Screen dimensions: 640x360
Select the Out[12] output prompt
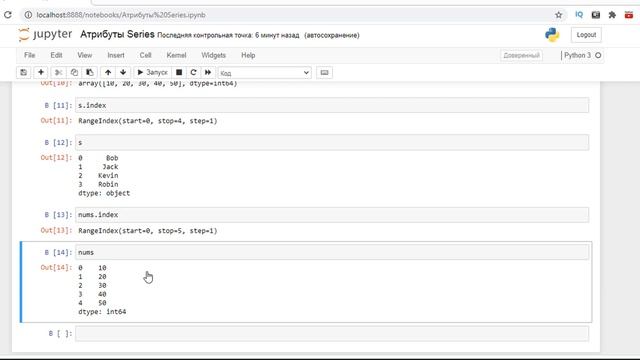tap(56, 158)
